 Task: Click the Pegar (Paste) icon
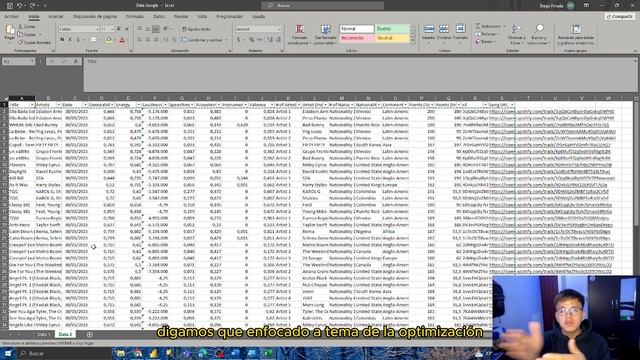pos(10,30)
